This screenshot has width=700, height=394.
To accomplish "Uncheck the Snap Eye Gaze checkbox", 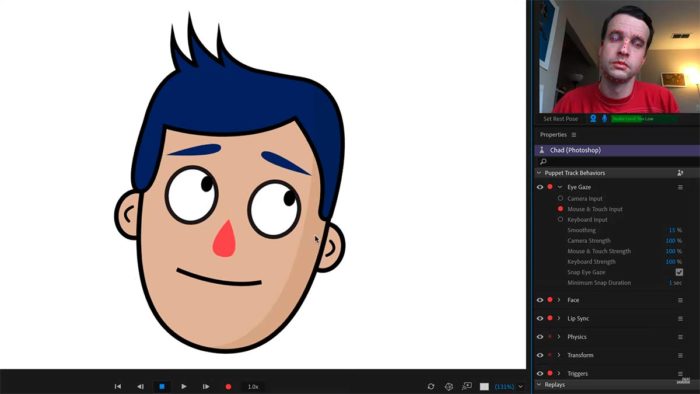I will [679, 272].
